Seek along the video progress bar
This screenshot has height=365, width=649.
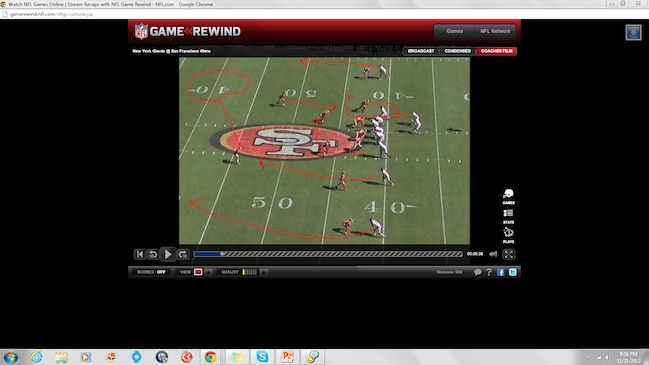[x=328, y=254]
